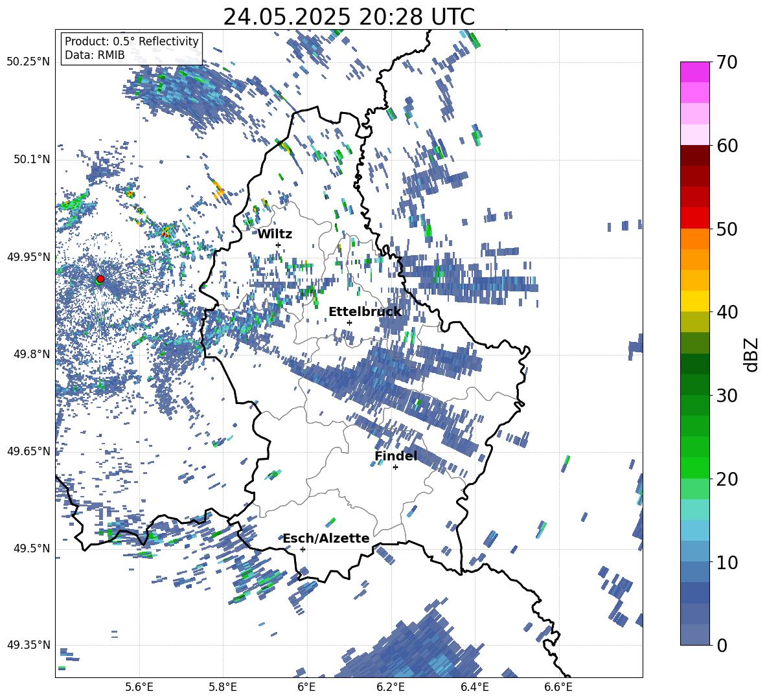Viewport: 767px width, 700px height.
Task: Click the 49.95°N latitude label
Action: click(29, 256)
